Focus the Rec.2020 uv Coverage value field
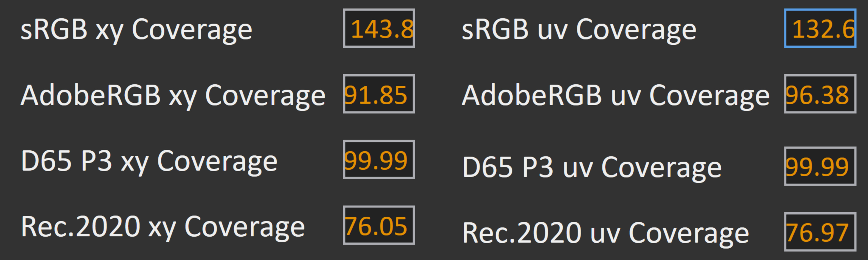This screenshot has width=868, height=260. click(x=820, y=232)
